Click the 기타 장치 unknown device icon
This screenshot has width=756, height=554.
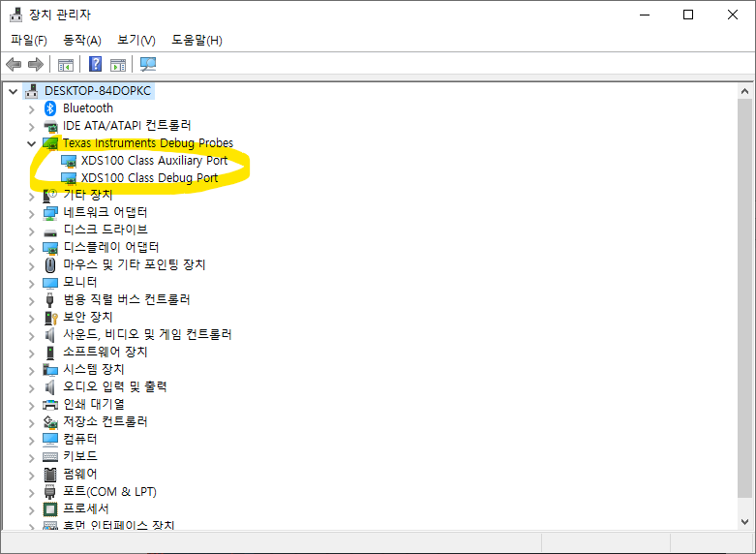(x=50, y=196)
